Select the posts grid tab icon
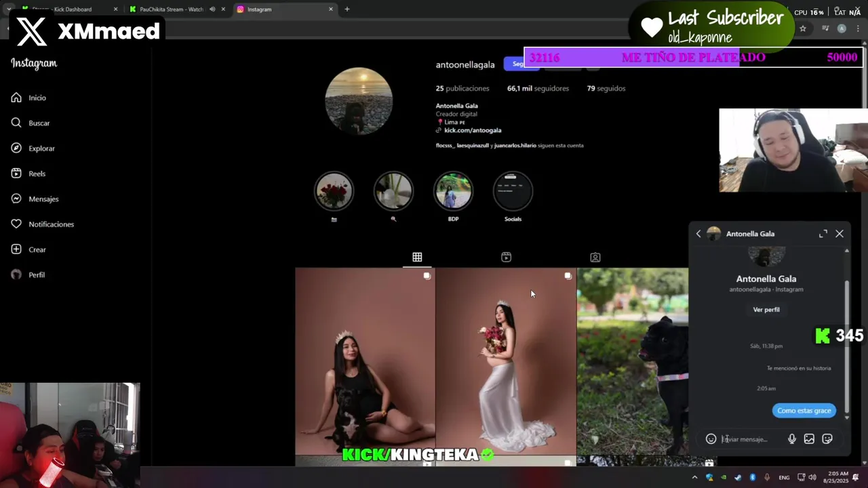Screen dimensions: 868x488 [417, 257]
